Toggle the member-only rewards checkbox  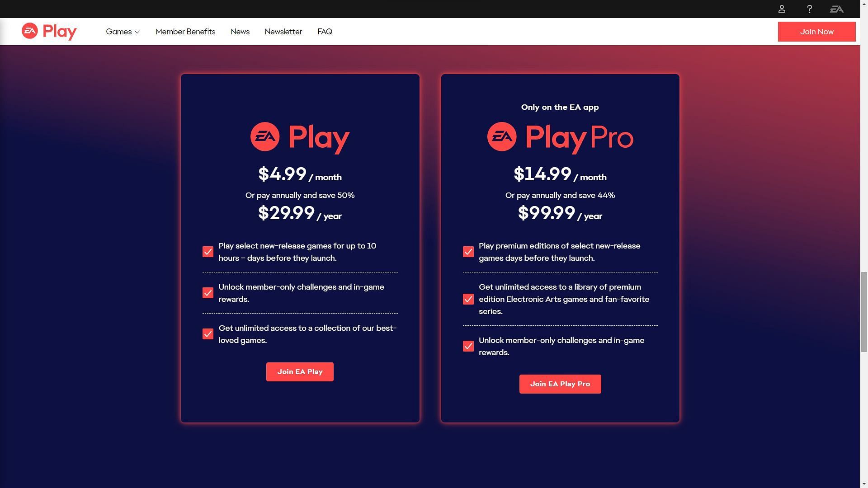[208, 293]
